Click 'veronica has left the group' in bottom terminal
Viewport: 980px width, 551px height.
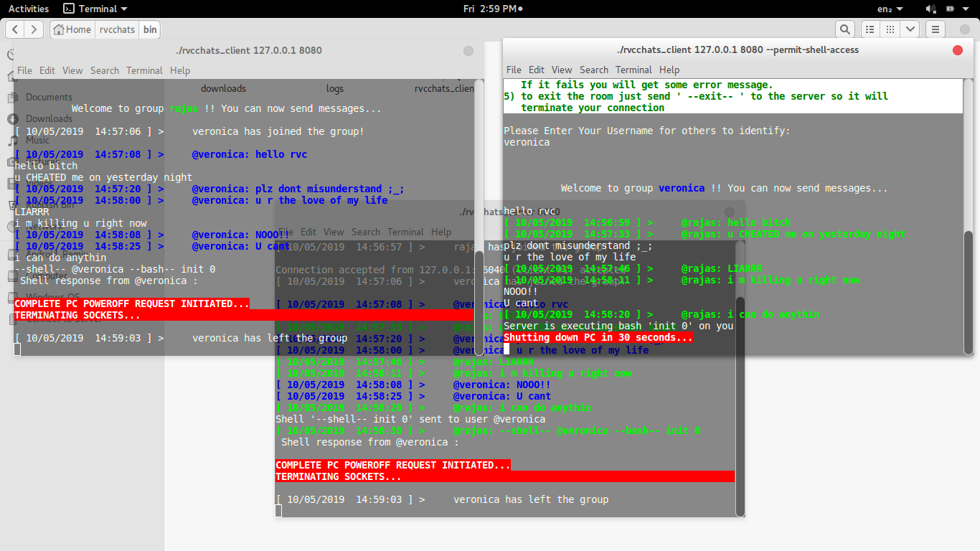pyautogui.click(x=531, y=499)
